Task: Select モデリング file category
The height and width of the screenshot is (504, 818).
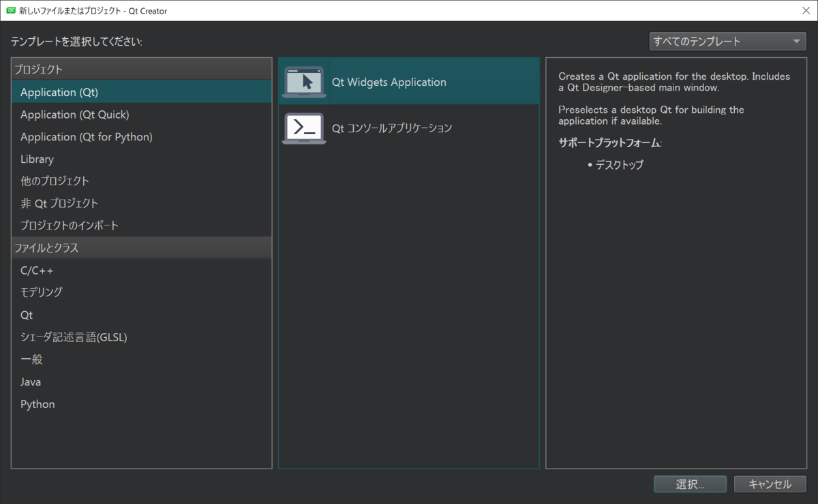Action: (x=142, y=292)
